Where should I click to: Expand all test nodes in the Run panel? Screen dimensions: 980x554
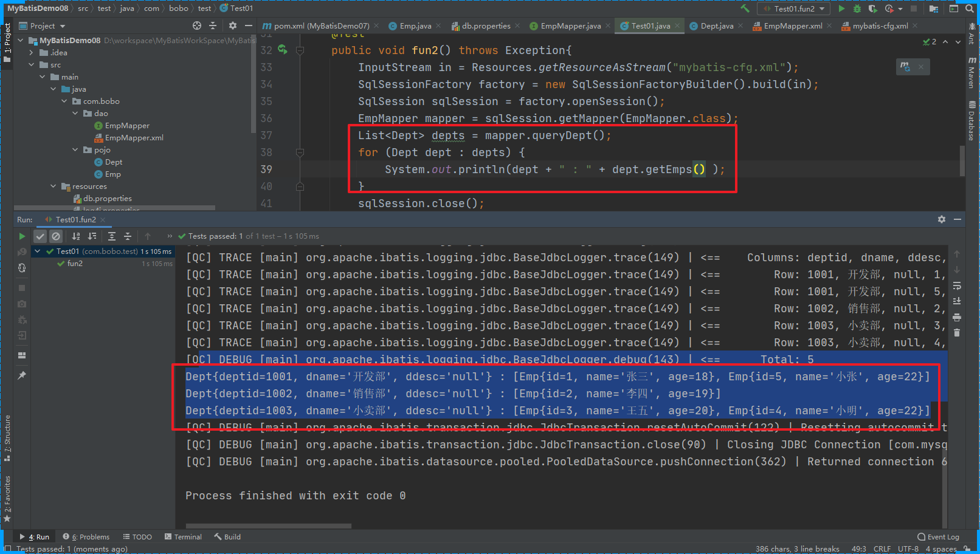(x=112, y=236)
